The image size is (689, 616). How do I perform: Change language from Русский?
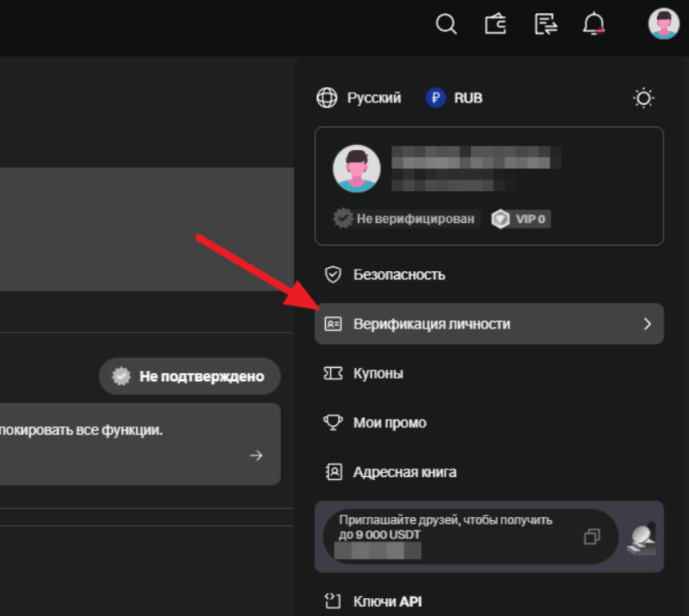tap(360, 98)
